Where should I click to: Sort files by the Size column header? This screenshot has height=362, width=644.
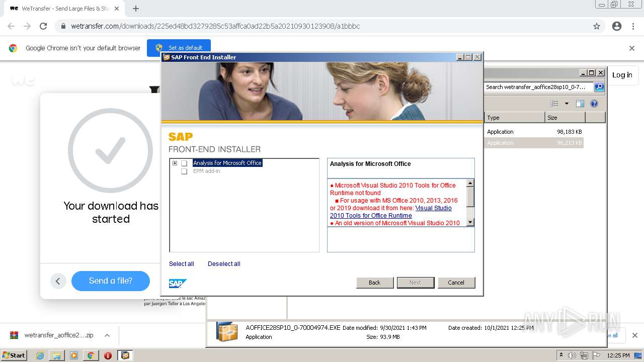click(x=565, y=118)
